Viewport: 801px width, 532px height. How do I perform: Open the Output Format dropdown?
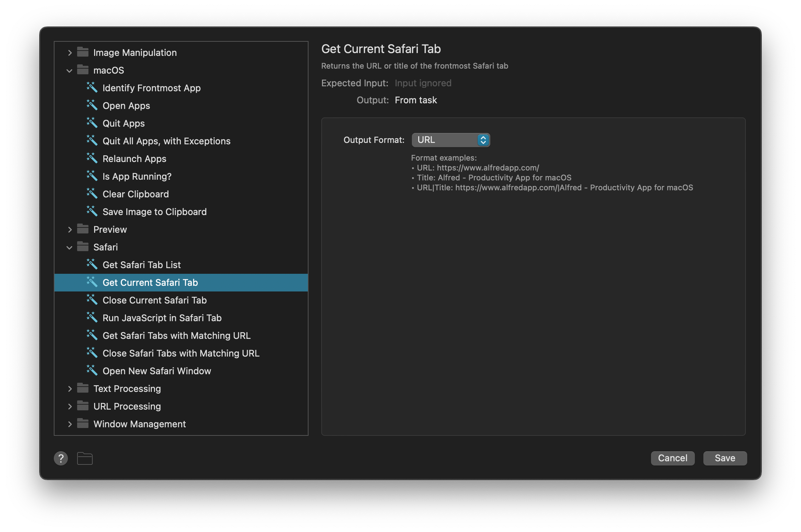[x=451, y=140]
